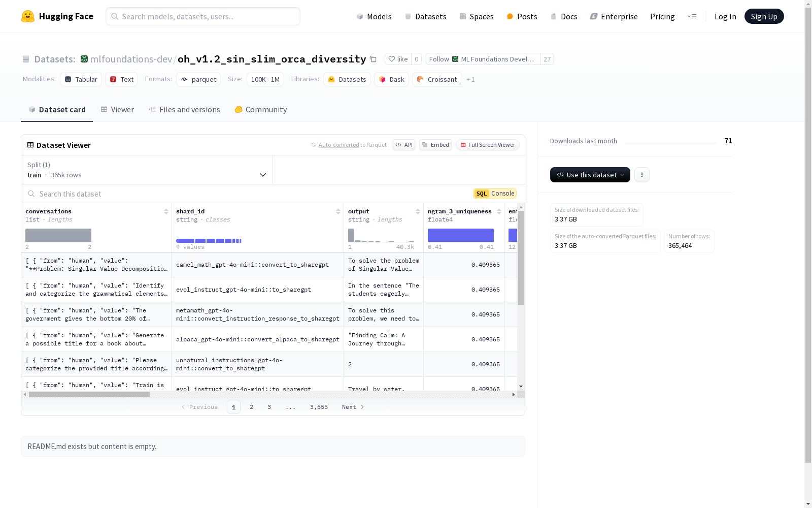Click the heart like button

[x=398, y=59]
